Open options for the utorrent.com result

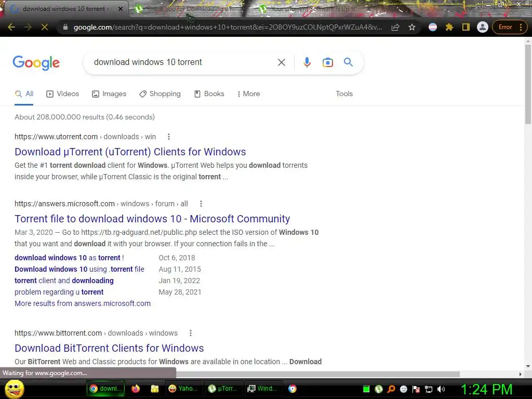[169, 137]
